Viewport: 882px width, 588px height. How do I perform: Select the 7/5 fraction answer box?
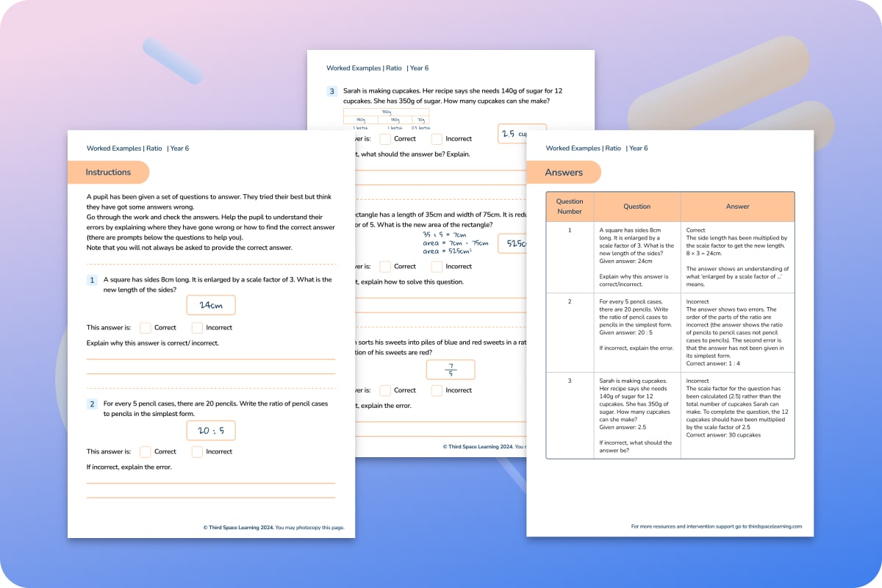coord(451,369)
